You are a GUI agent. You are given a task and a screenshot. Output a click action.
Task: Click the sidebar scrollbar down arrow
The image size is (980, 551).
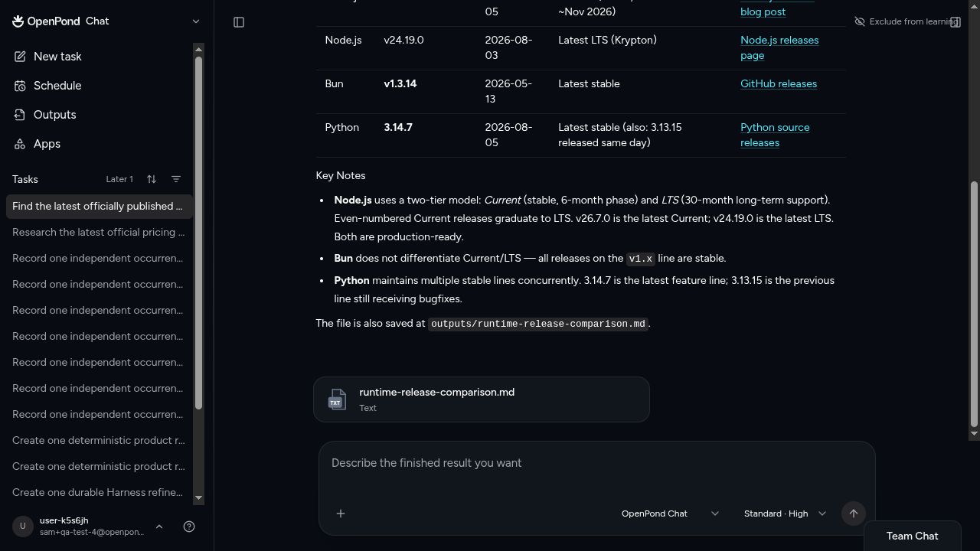198,498
